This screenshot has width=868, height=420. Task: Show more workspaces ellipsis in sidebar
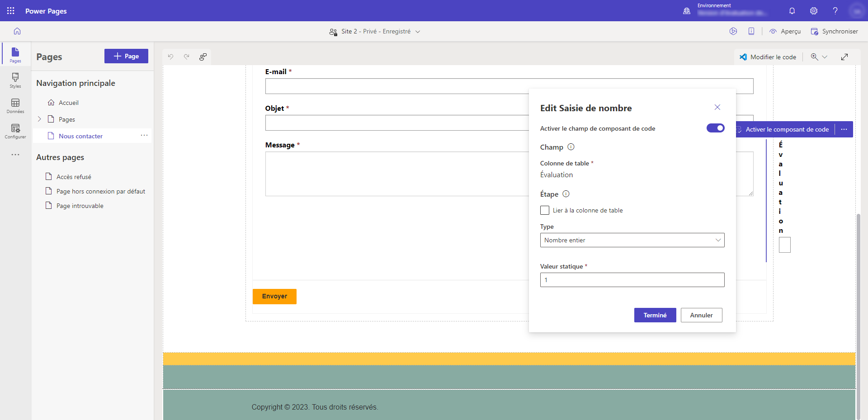click(15, 155)
